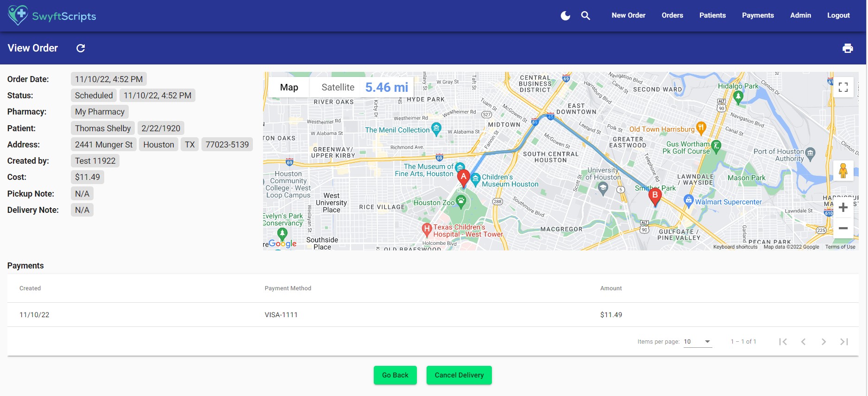Open map Terms of Use
Image resolution: width=868 pixels, height=396 pixels.
click(x=840, y=247)
